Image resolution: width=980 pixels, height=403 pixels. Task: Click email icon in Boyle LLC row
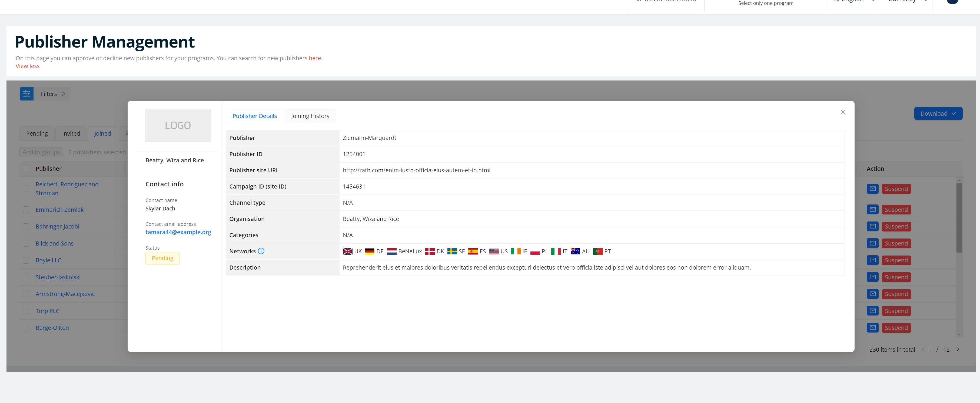click(x=872, y=260)
